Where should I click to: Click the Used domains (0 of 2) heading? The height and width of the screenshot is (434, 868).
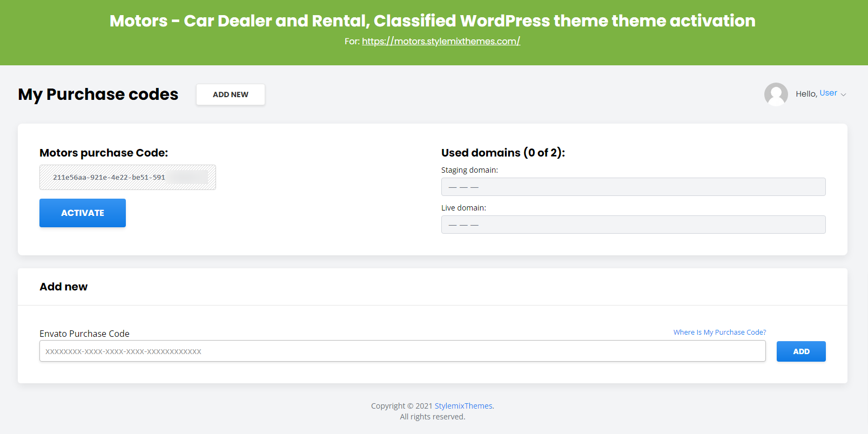coord(503,153)
